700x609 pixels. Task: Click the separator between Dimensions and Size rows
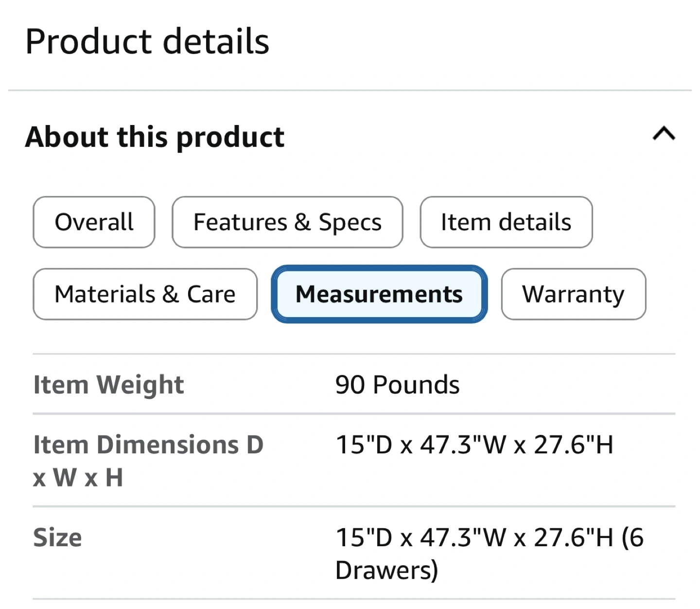click(354, 506)
